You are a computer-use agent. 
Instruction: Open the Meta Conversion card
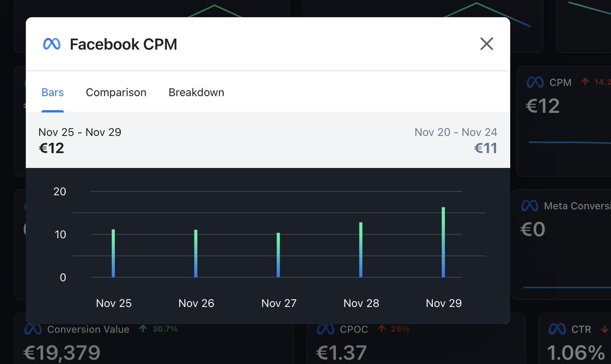click(x=561, y=244)
